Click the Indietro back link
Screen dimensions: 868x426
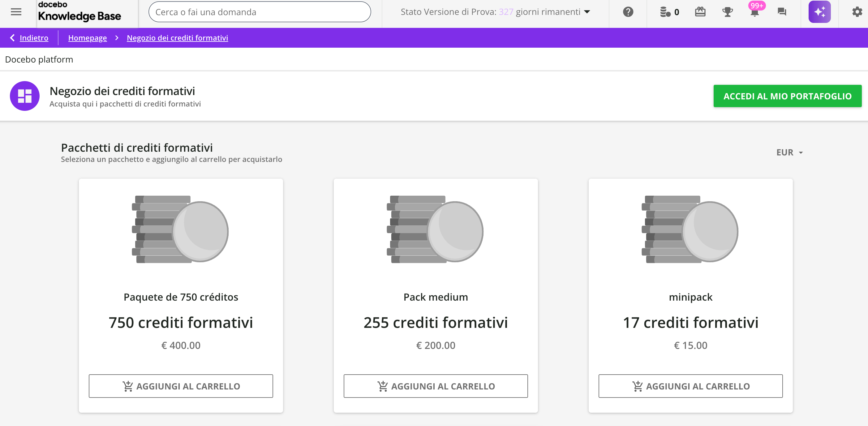tap(34, 38)
